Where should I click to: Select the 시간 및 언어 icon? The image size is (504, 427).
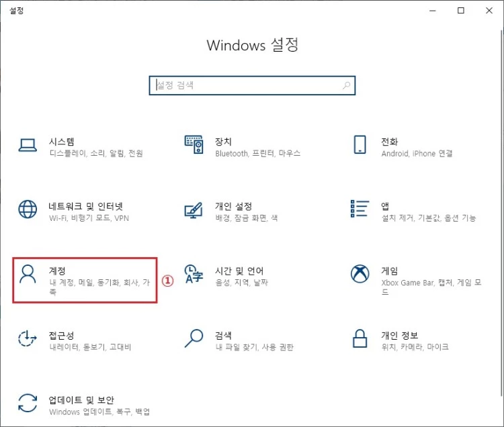(x=194, y=274)
